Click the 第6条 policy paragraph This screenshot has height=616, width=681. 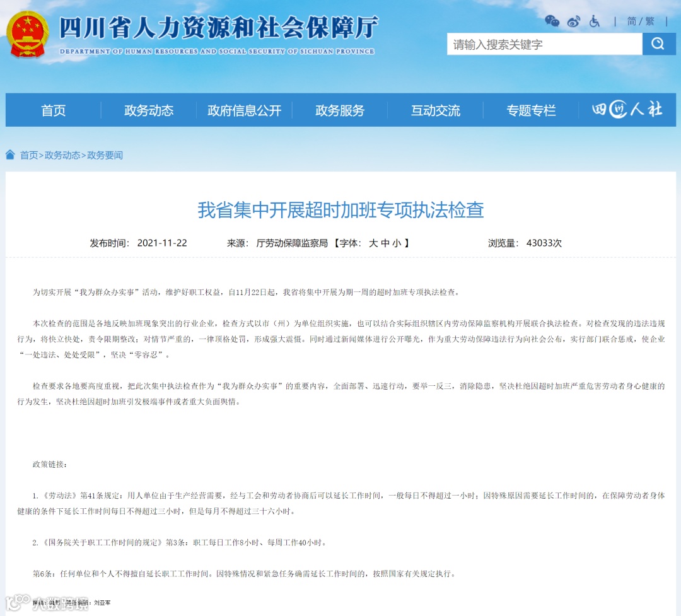click(x=245, y=573)
